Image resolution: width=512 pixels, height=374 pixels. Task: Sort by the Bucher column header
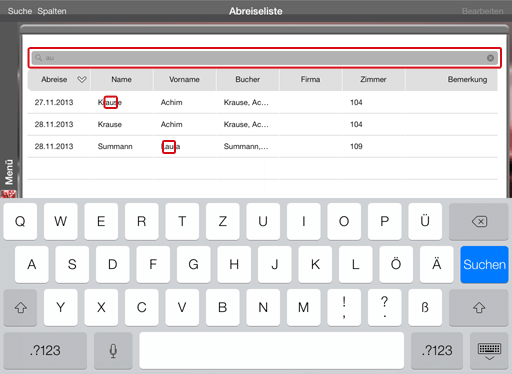pyautogui.click(x=248, y=79)
